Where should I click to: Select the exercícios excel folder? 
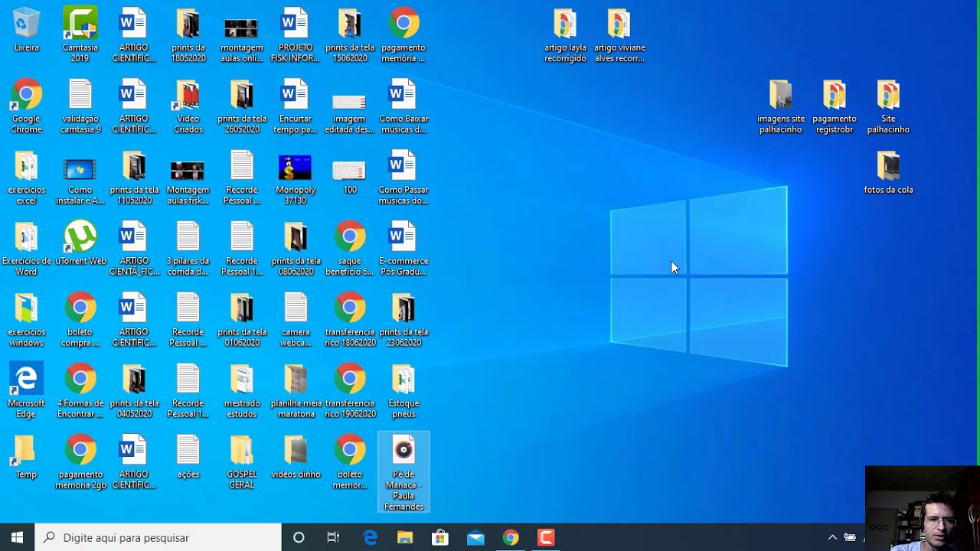click(x=26, y=178)
